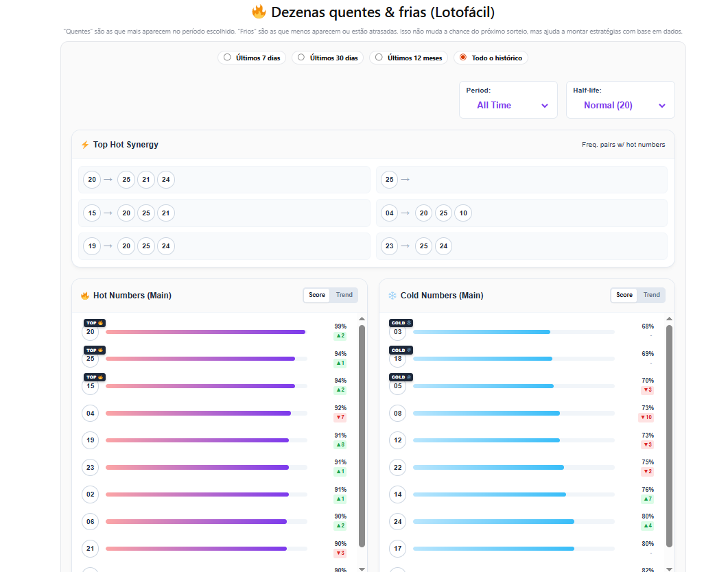728x572 pixels.
Task: Open the Period dropdown showing All Time
Action: click(508, 105)
